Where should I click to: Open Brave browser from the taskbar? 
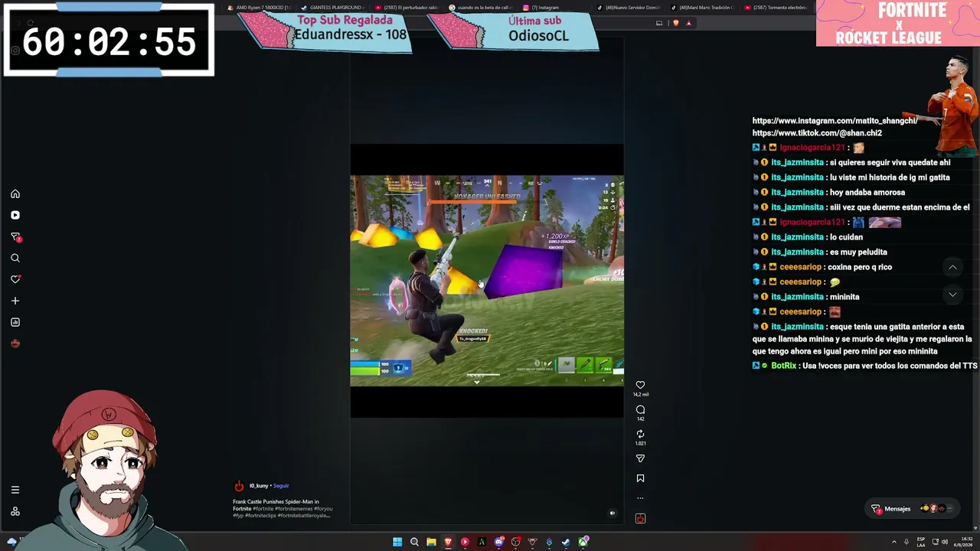[x=448, y=542]
